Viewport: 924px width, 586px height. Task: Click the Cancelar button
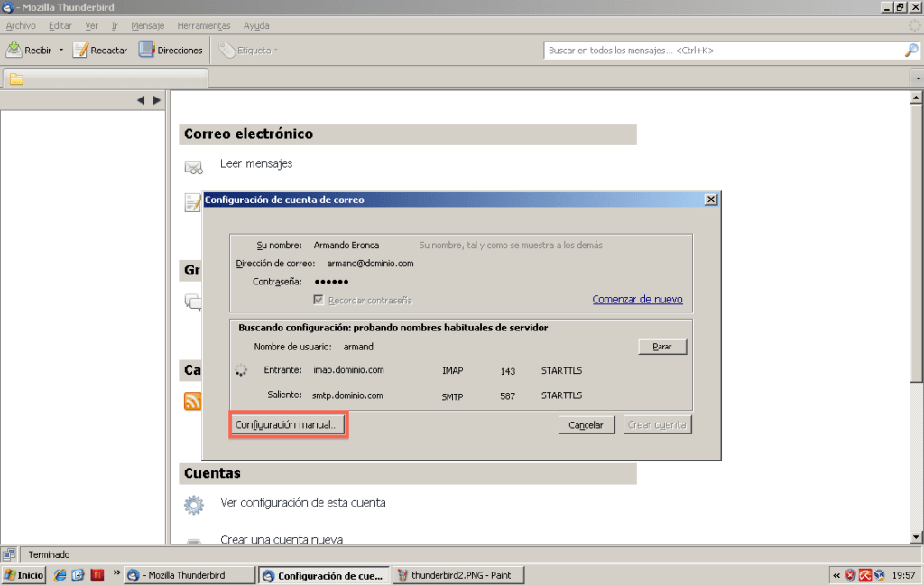(x=586, y=424)
